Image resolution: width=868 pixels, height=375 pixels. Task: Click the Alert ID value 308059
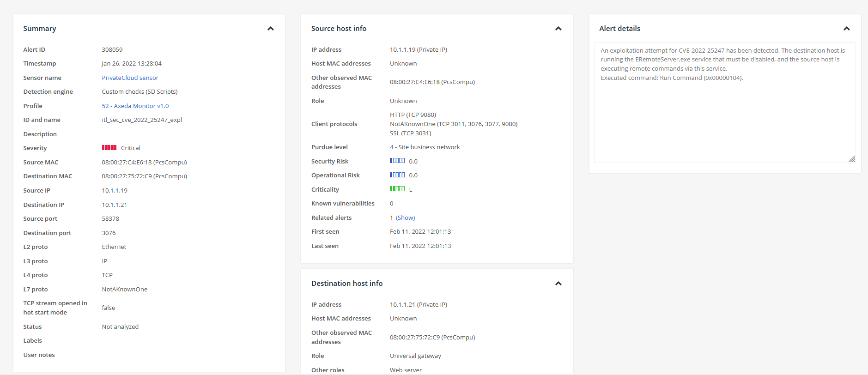[112, 49]
